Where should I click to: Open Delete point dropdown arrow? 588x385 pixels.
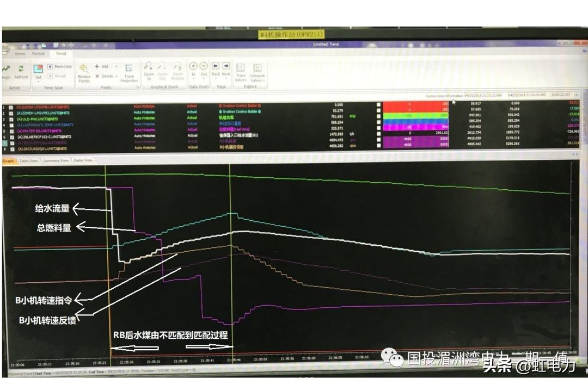(x=117, y=76)
